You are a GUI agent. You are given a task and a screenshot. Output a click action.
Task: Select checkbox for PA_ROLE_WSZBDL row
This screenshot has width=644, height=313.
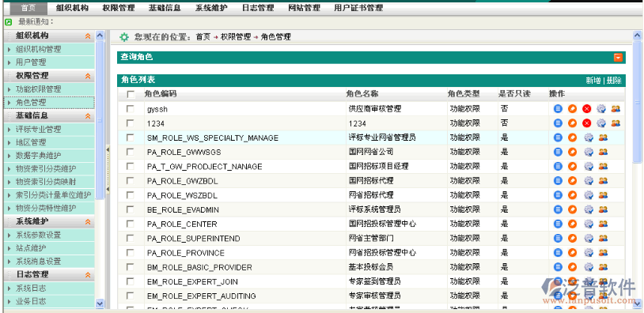(131, 195)
